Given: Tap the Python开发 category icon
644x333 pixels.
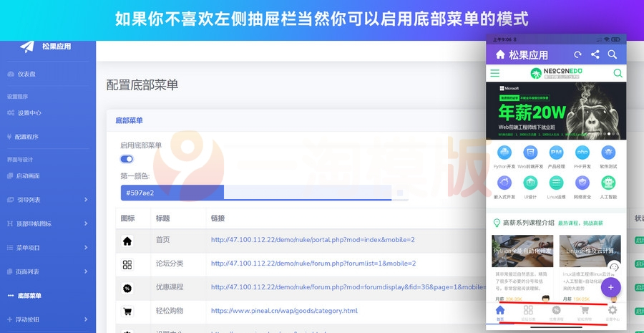Looking at the screenshot, I should pos(504,153).
